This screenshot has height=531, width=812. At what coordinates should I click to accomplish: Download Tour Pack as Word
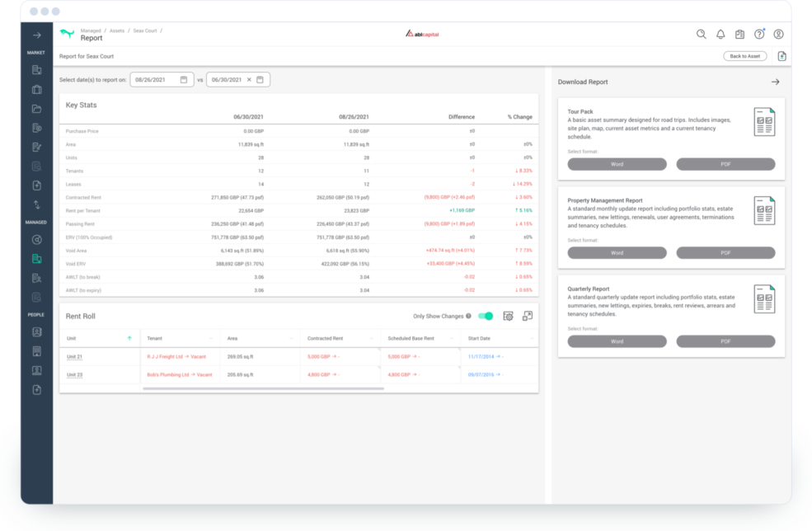pos(617,164)
